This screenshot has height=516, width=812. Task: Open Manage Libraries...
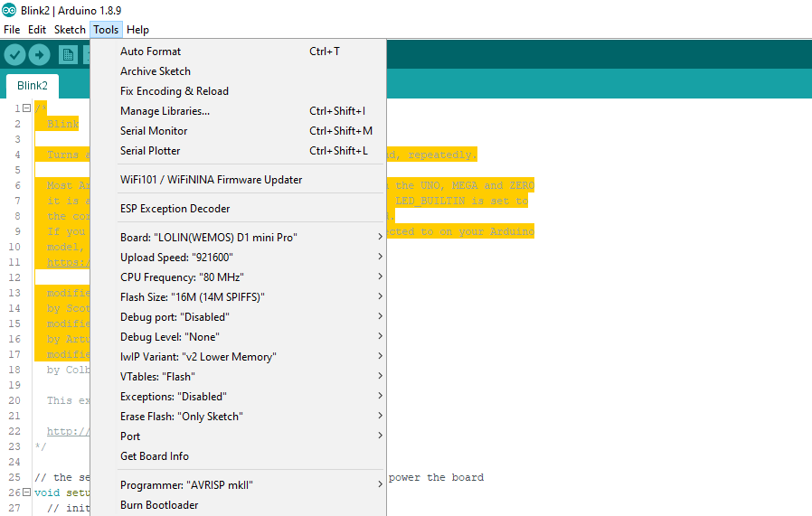pyautogui.click(x=238, y=111)
